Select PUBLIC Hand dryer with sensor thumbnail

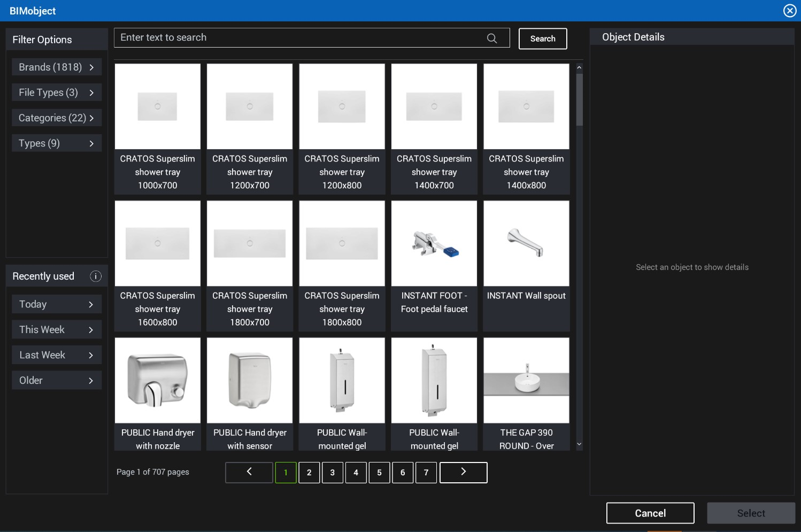click(250, 380)
